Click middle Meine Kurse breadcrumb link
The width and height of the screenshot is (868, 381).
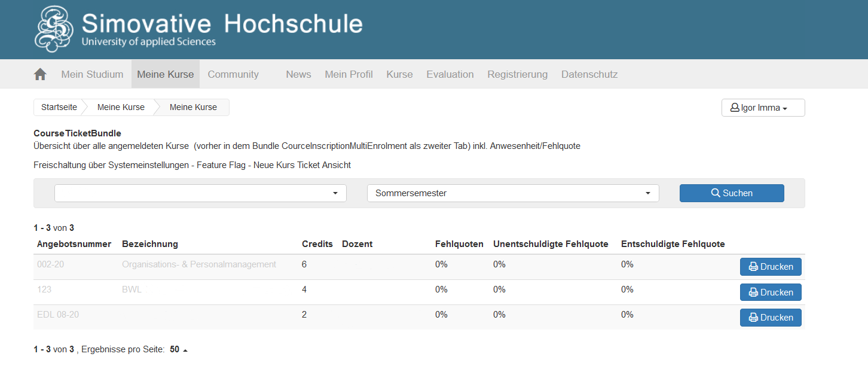coord(121,107)
